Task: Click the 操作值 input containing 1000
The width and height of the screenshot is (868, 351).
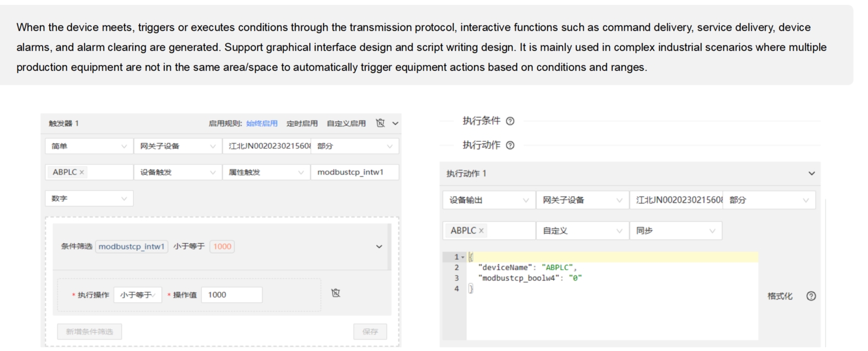Action: 231,295
